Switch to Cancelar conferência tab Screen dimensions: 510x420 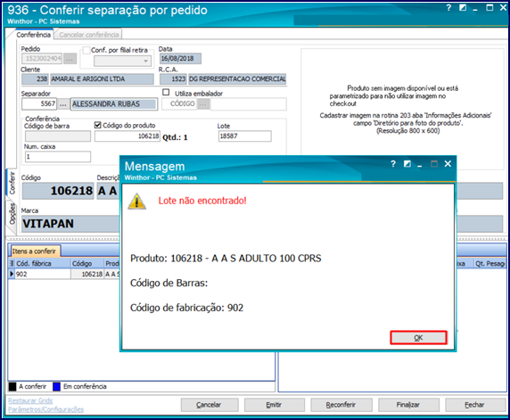pos(89,35)
